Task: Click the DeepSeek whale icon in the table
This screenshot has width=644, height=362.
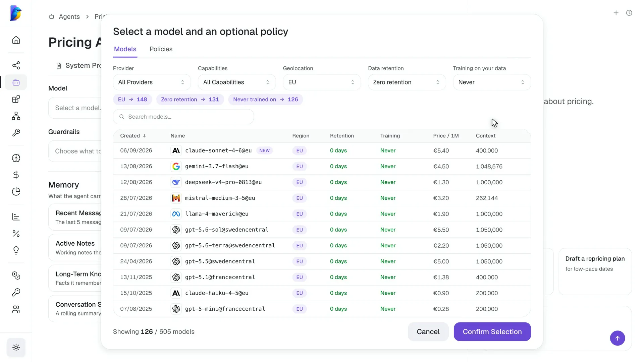Action: 176,182
